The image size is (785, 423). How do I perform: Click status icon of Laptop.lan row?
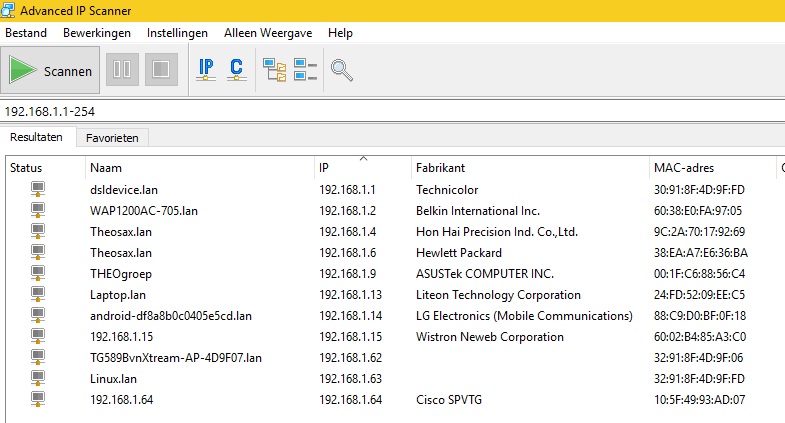click(x=38, y=295)
